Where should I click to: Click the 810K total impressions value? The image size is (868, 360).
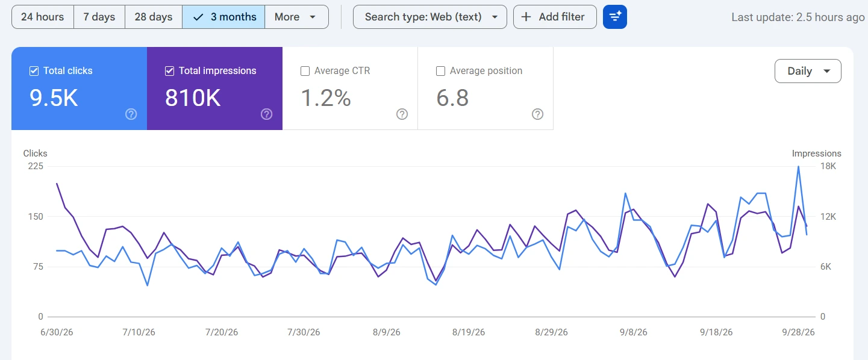pos(193,98)
